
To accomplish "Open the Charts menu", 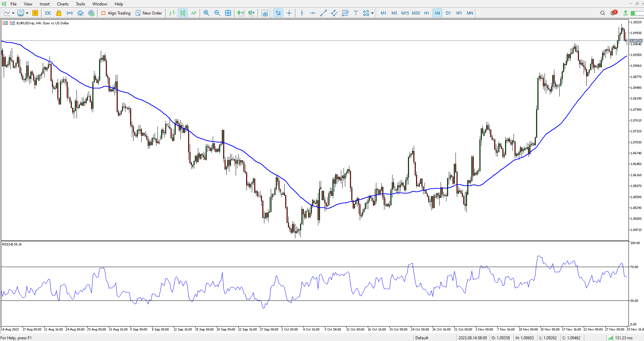I will pos(63,4).
